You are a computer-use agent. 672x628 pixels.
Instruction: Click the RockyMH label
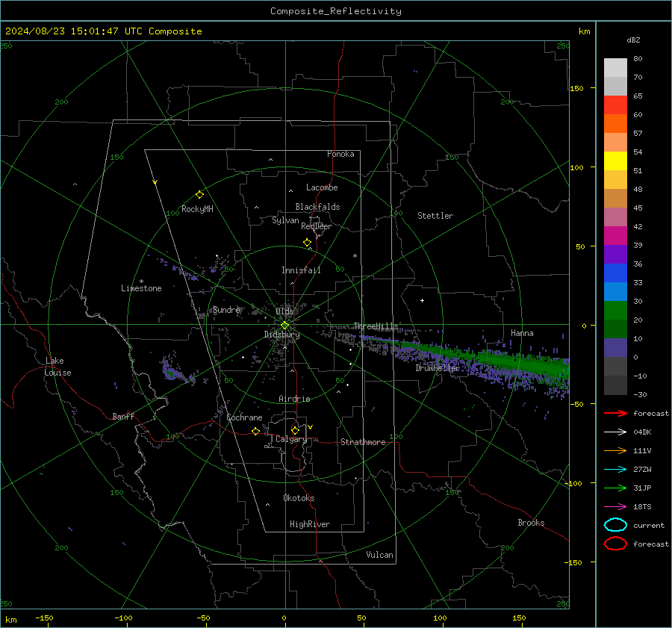pyautogui.click(x=197, y=209)
